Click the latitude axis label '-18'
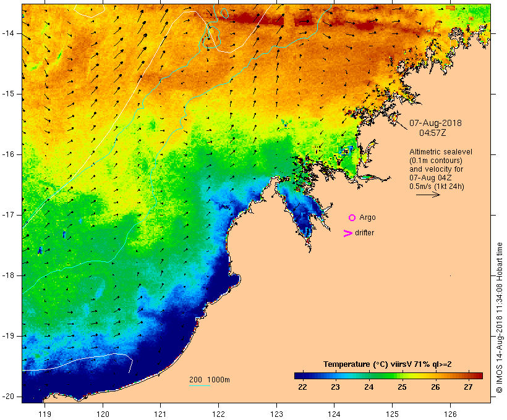The height and width of the screenshot is (420, 507). coord(7,275)
